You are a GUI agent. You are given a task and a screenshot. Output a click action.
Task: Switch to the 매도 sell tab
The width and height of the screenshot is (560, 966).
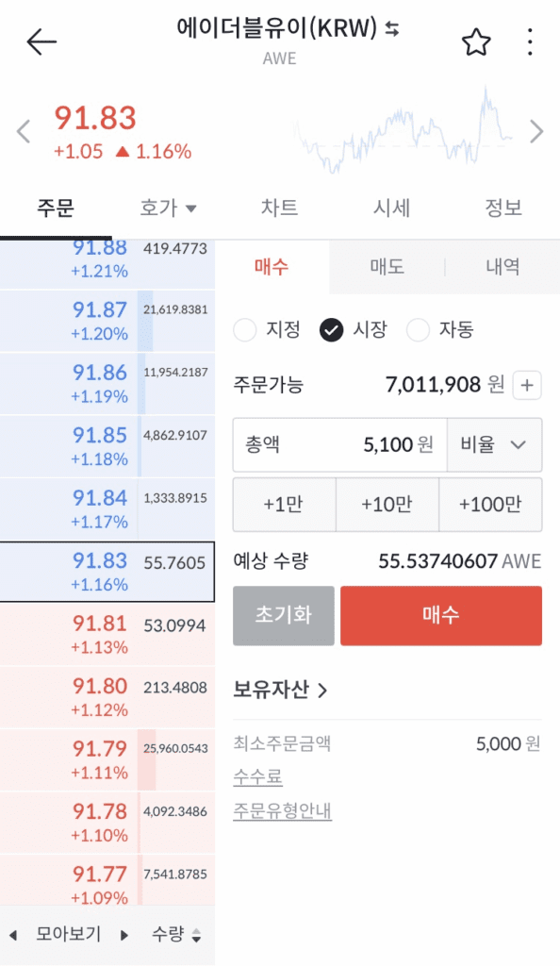pos(387,267)
